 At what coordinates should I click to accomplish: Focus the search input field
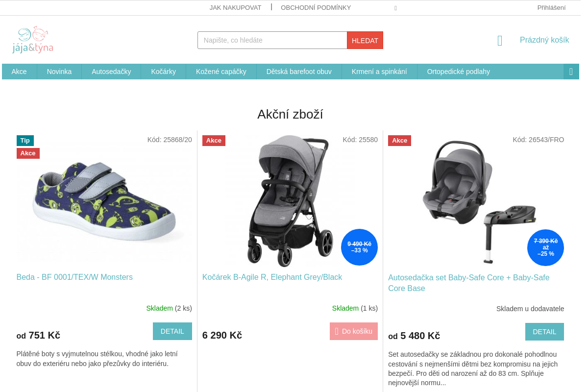pyautogui.click(x=272, y=40)
